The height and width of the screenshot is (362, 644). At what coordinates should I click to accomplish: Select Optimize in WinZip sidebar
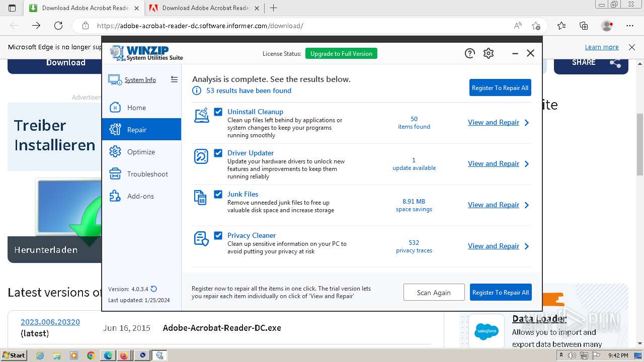click(141, 152)
